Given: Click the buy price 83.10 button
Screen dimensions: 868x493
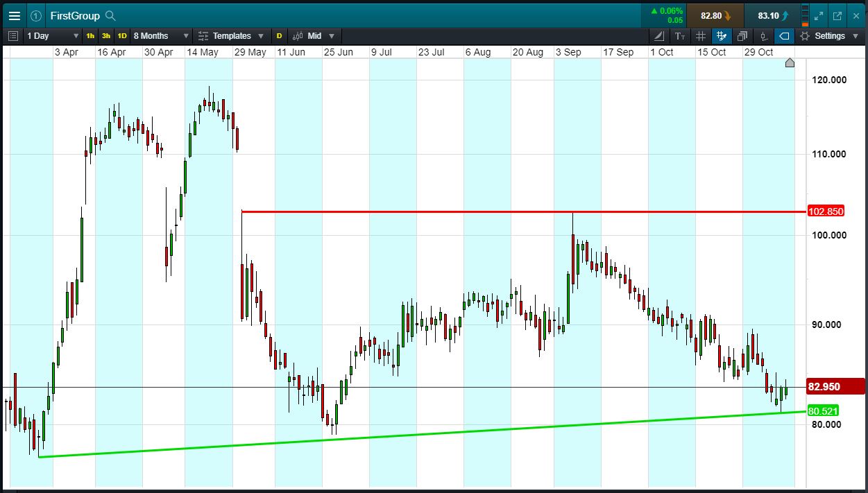Looking at the screenshot, I should click(773, 15).
